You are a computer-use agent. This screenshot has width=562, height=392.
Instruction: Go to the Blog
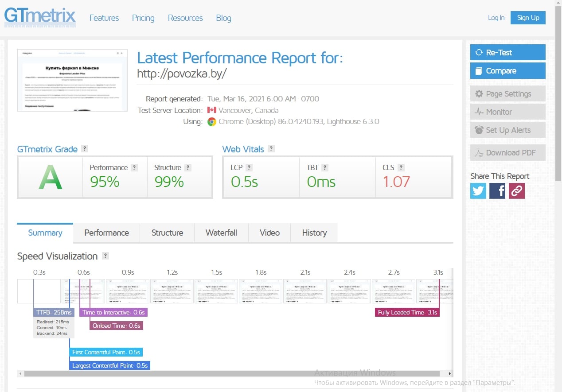click(223, 18)
